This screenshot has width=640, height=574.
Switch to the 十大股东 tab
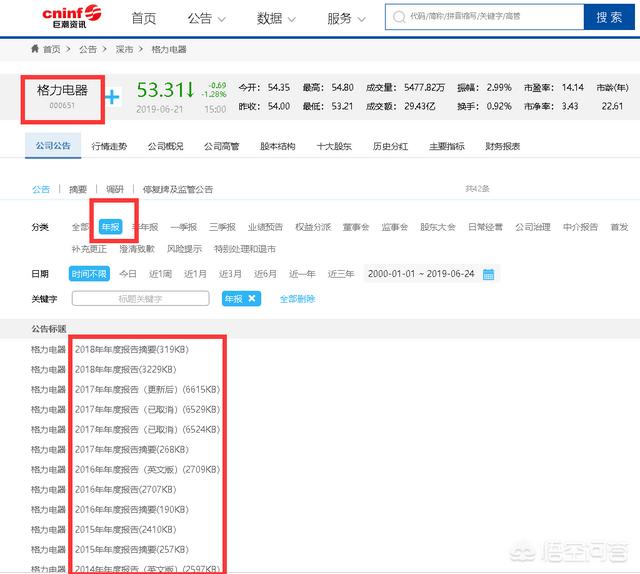tap(334, 146)
